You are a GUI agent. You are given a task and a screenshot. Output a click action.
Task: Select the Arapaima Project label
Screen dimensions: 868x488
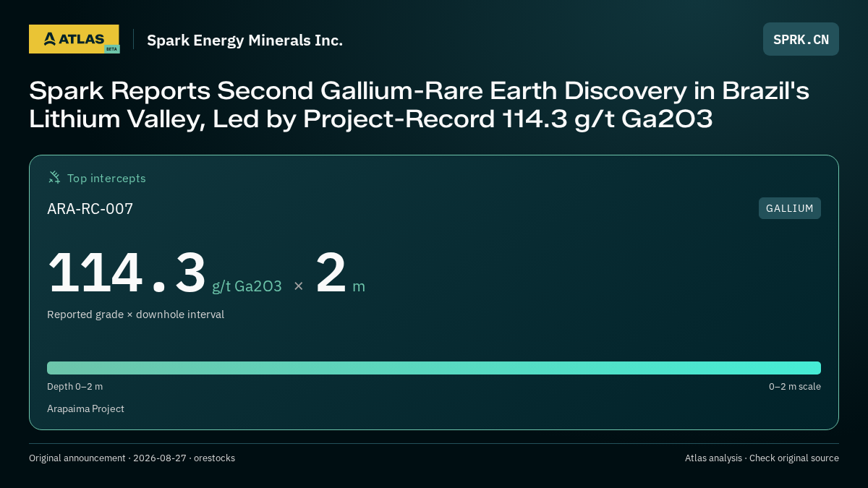(x=85, y=408)
